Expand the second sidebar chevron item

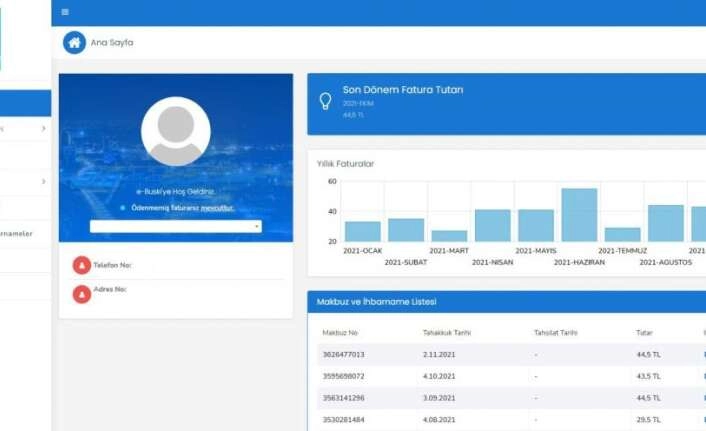click(x=43, y=181)
